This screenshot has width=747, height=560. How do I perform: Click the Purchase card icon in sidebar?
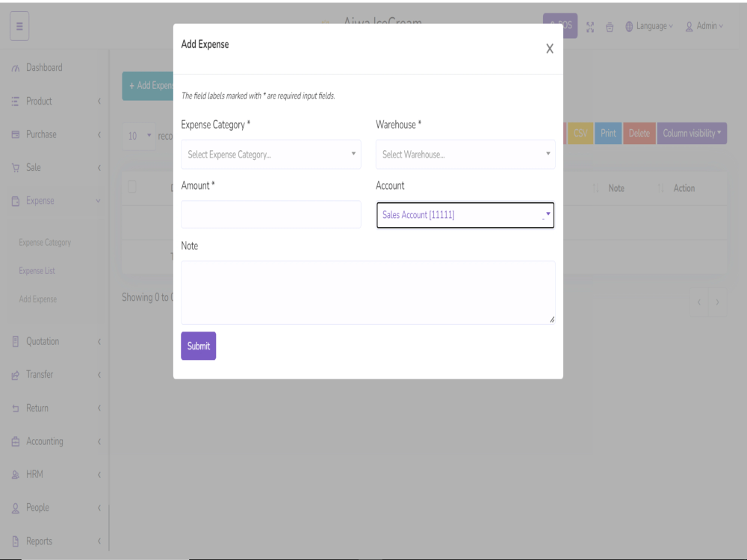tap(15, 134)
